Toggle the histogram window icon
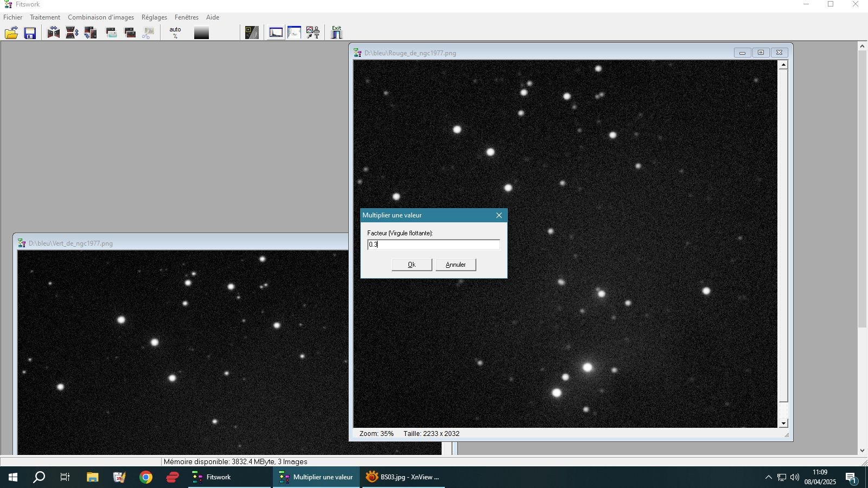Screen dimensions: 868x488 pyautogui.click(x=276, y=33)
